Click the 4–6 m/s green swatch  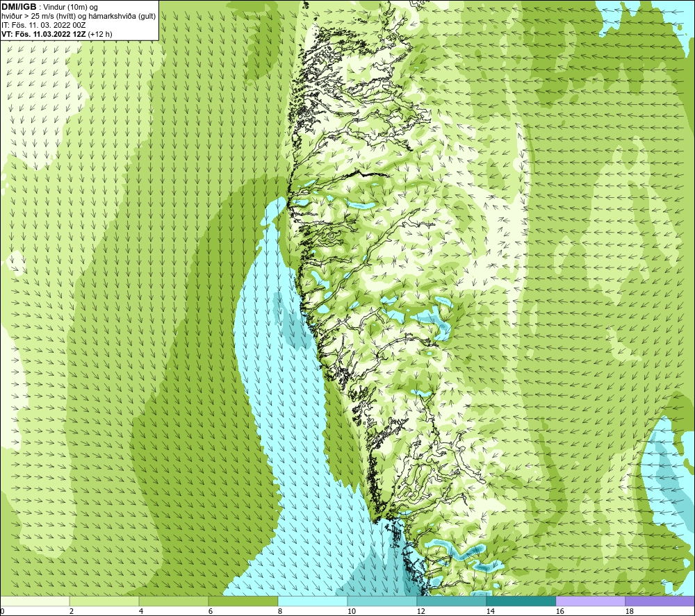pos(174,601)
